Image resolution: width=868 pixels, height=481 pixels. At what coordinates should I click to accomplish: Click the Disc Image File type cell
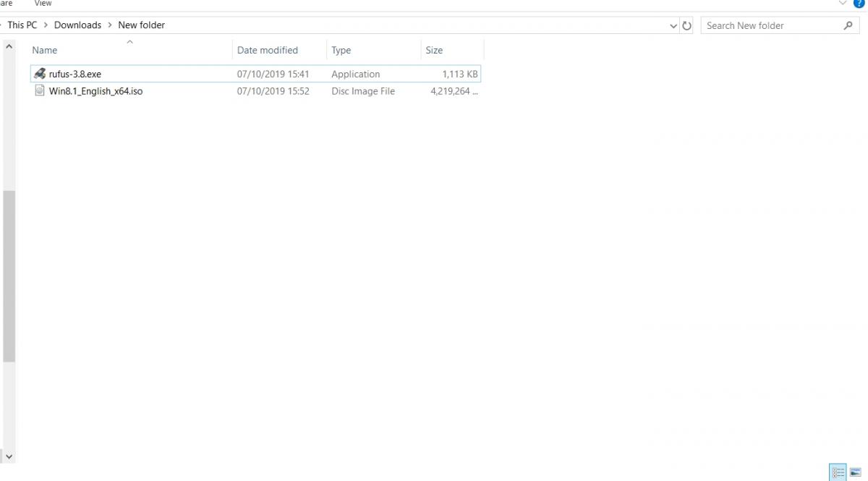363,91
